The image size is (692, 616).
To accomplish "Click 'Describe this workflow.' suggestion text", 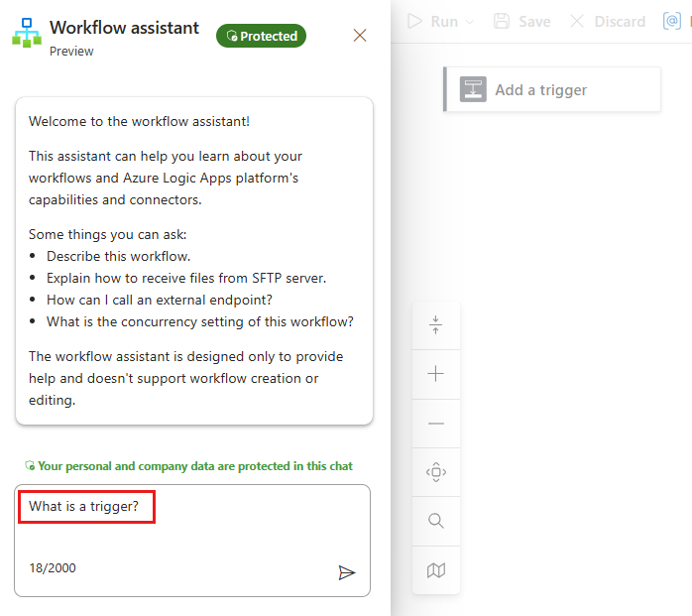I will [x=118, y=256].
